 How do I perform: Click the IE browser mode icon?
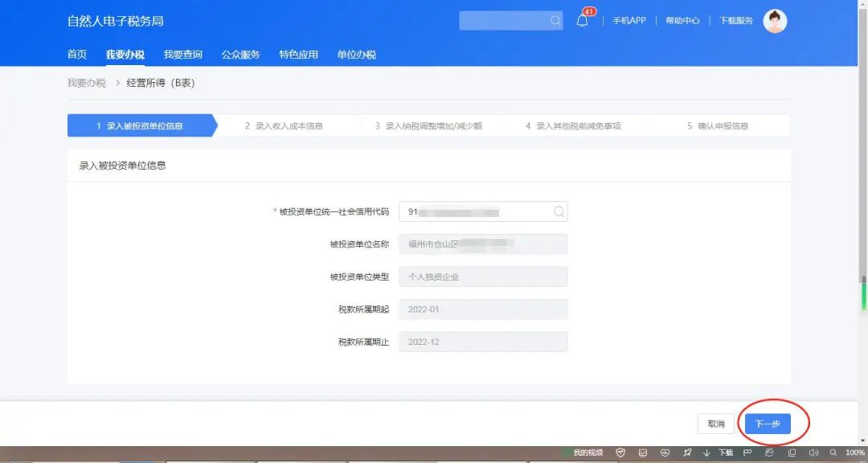coord(769,453)
